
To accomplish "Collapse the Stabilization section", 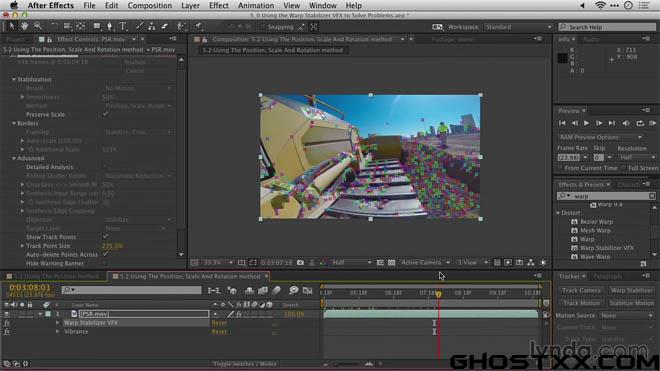I will [x=14, y=79].
